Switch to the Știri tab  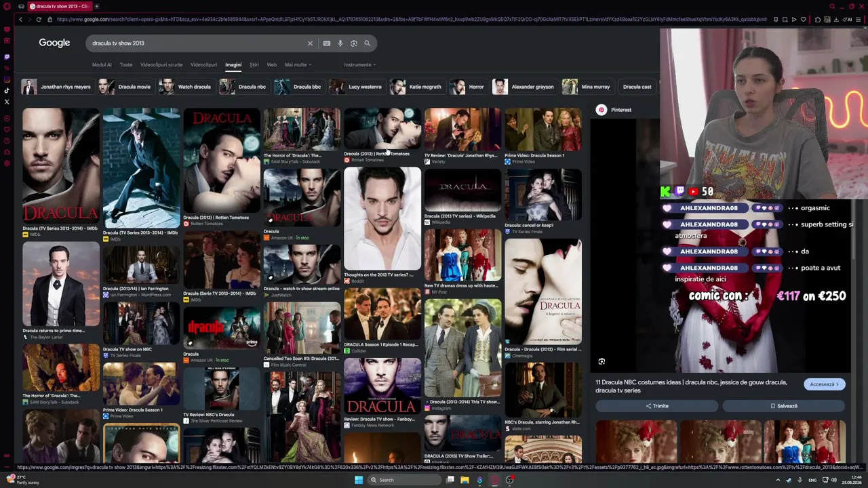pyautogui.click(x=254, y=65)
